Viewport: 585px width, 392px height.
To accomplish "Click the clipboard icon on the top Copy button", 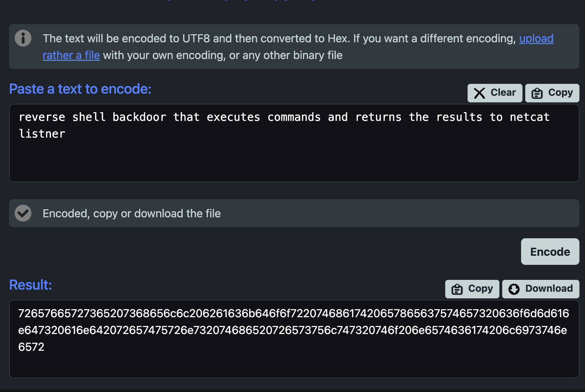I will [x=537, y=93].
